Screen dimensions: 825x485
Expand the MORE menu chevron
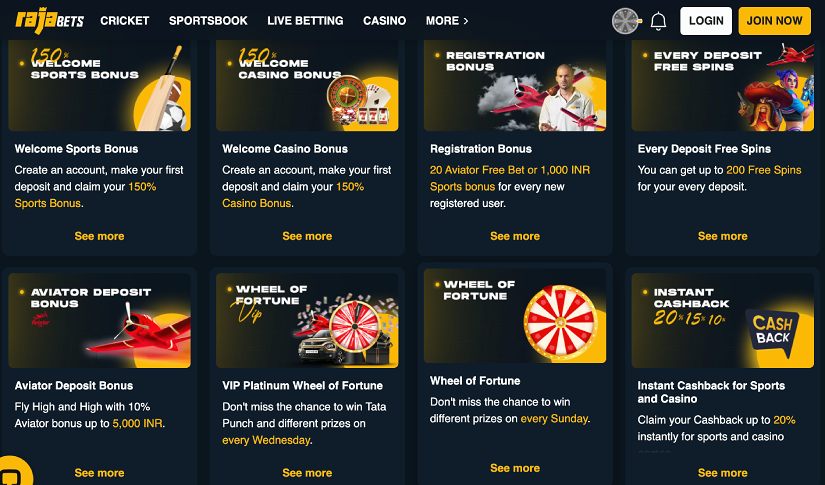coord(466,21)
